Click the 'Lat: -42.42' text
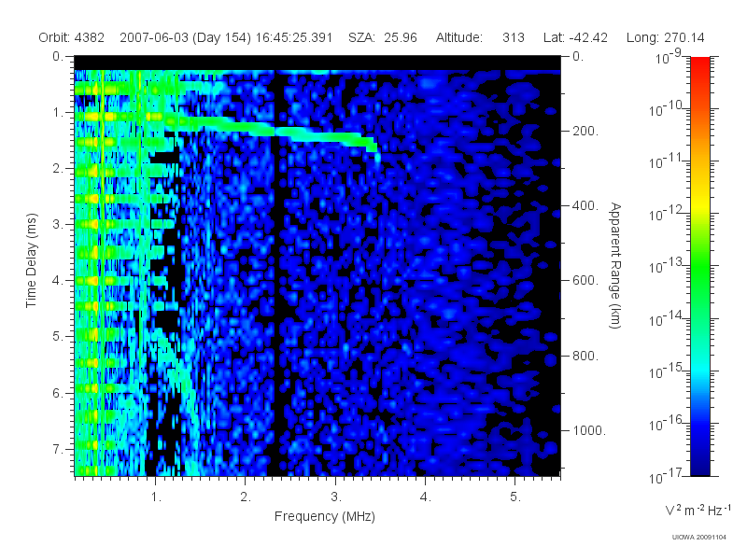This screenshot has height=560, width=747. click(x=575, y=37)
